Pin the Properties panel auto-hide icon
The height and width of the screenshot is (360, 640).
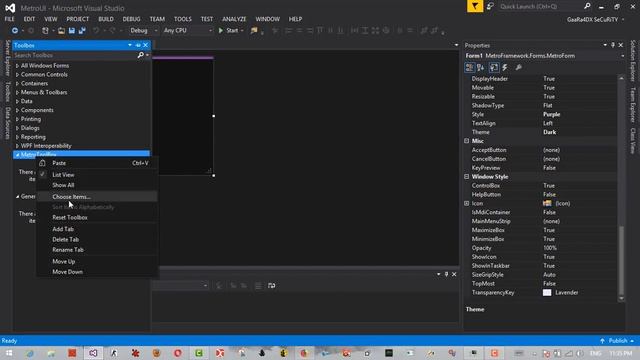click(613, 45)
